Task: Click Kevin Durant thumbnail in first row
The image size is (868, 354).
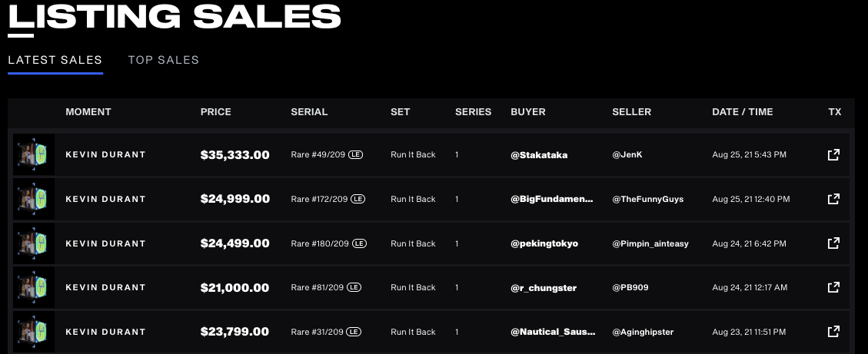Action: [x=33, y=155]
